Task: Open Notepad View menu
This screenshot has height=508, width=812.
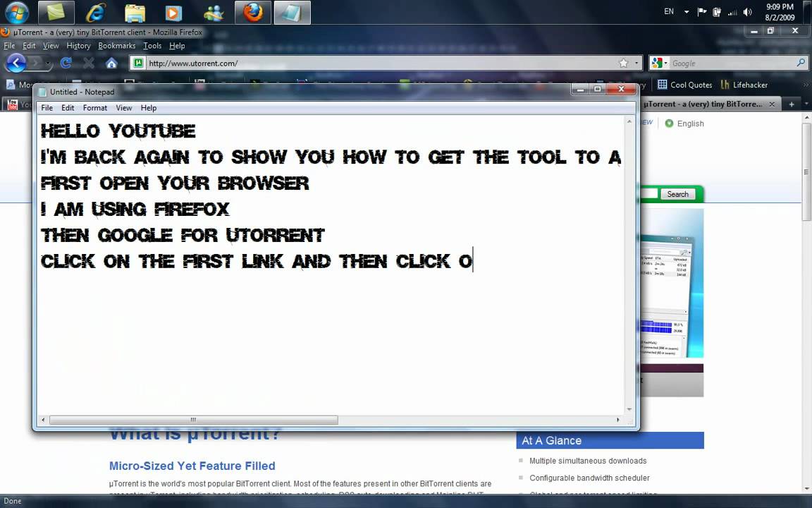Action: [124, 108]
